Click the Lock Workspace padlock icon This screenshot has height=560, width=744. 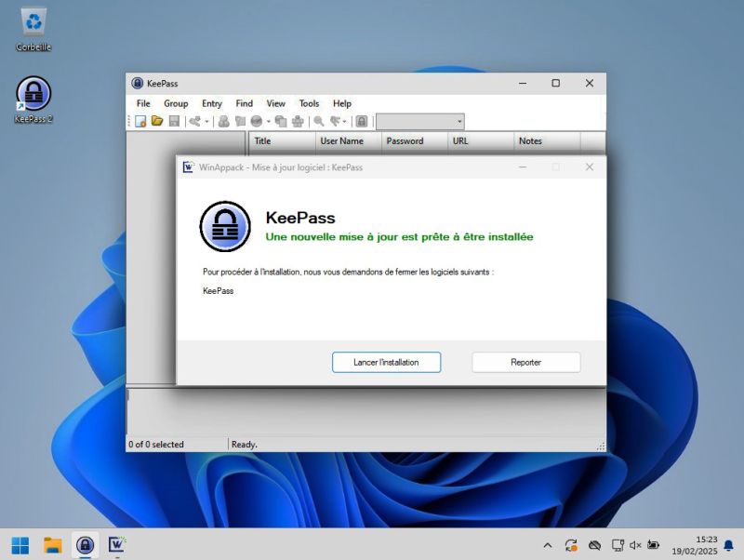point(362,121)
